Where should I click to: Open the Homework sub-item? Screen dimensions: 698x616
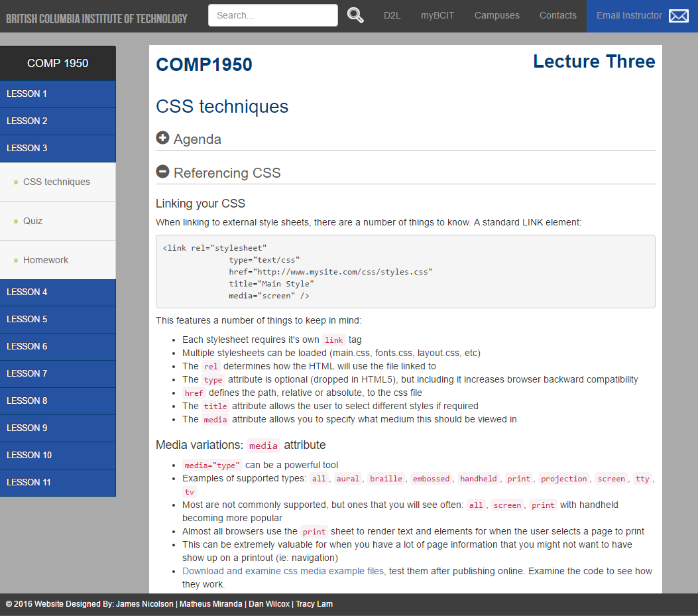pyautogui.click(x=46, y=260)
